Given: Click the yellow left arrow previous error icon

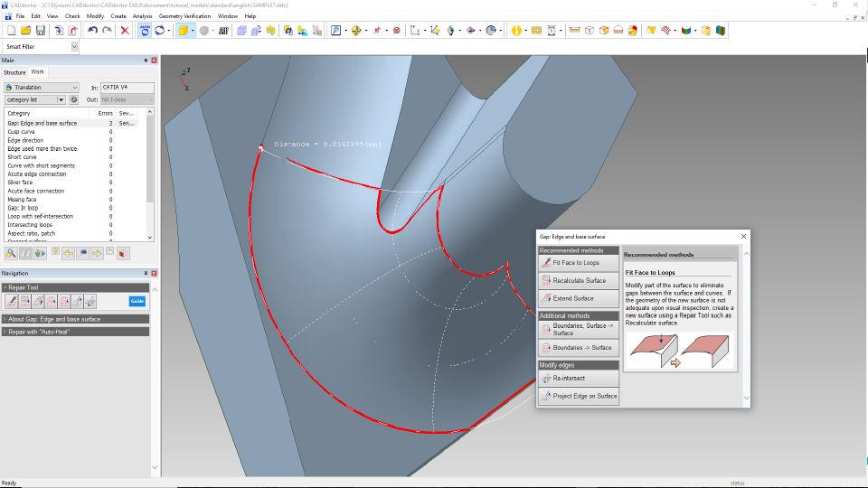Looking at the screenshot, I should 68,253.
